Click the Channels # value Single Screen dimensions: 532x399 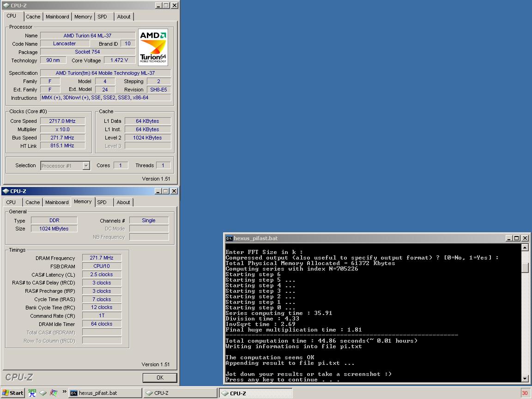(x=149, y=221)
